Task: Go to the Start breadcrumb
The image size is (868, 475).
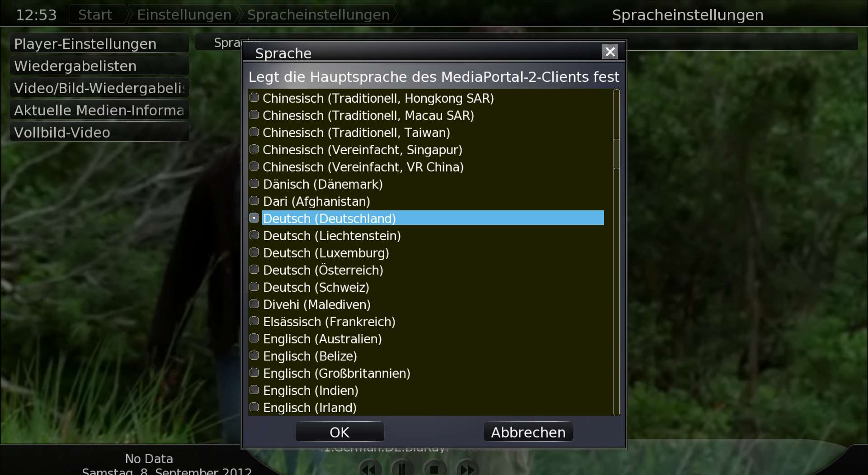Action: 95,14
